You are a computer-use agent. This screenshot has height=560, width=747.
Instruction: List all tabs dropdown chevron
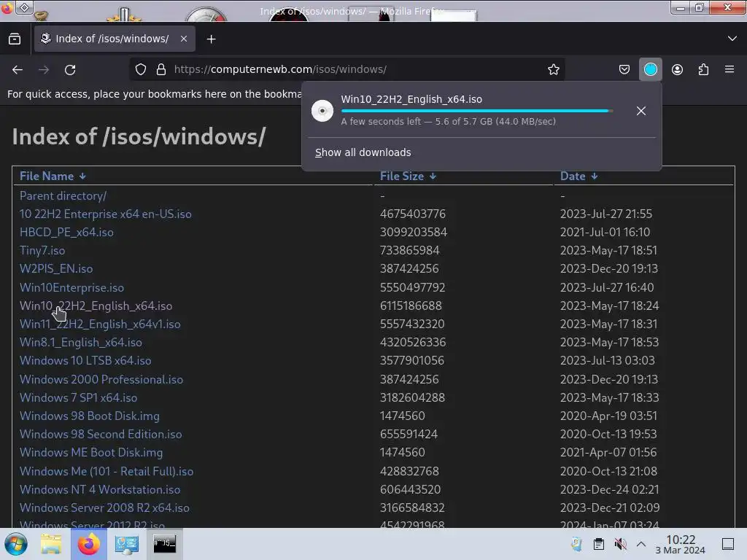(x=732, y=39)
